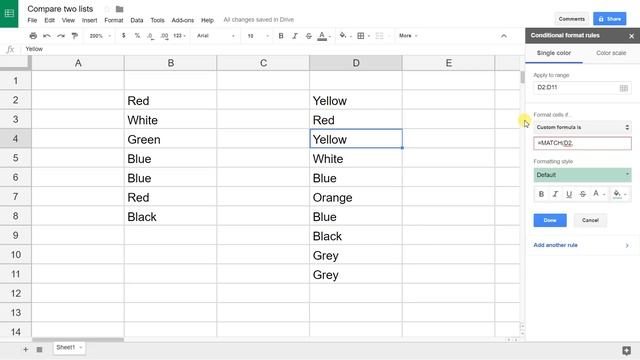This screenshot has width=640, height=360.
Task: Open rule text color picker
Action: (x=598, y=194)
